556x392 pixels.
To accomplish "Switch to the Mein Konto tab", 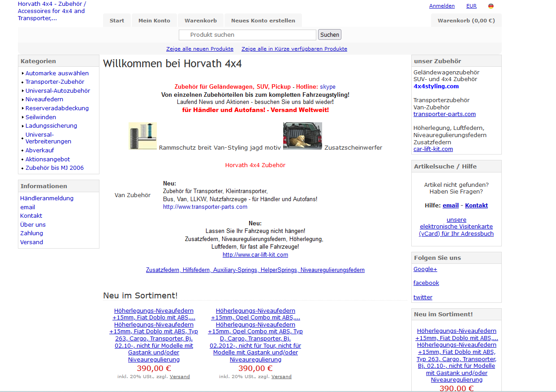I will [154, 21].
